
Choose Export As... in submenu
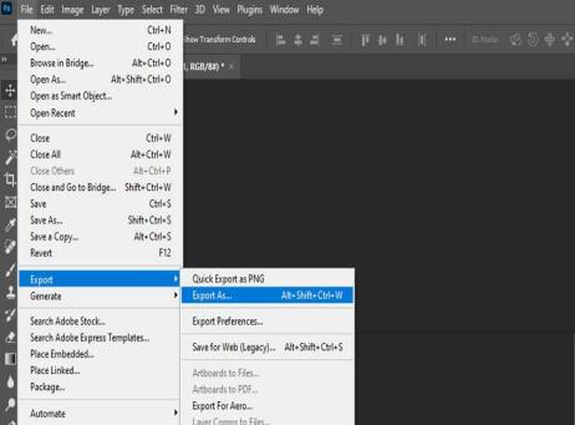click(268, 295)
